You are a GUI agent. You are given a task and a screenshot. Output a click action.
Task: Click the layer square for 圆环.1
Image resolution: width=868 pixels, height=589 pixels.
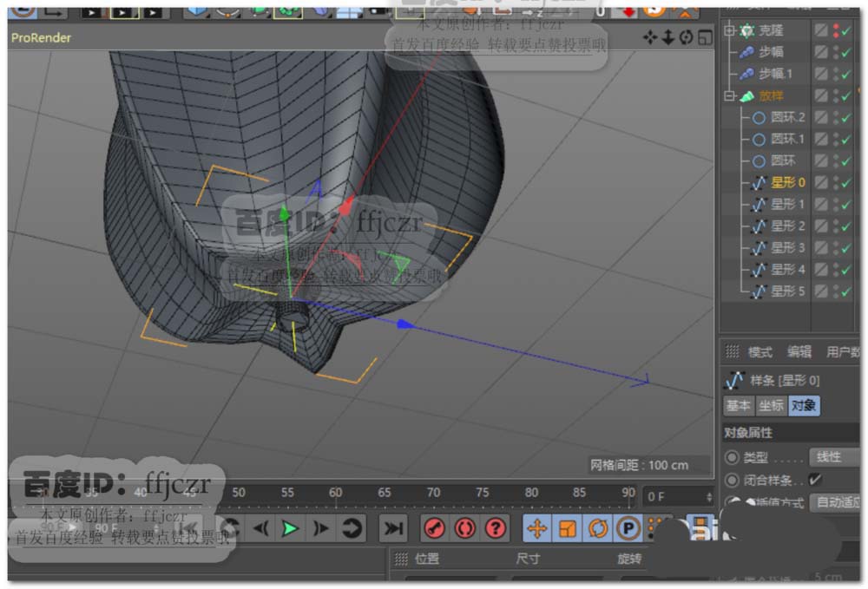tap(821, 139)
